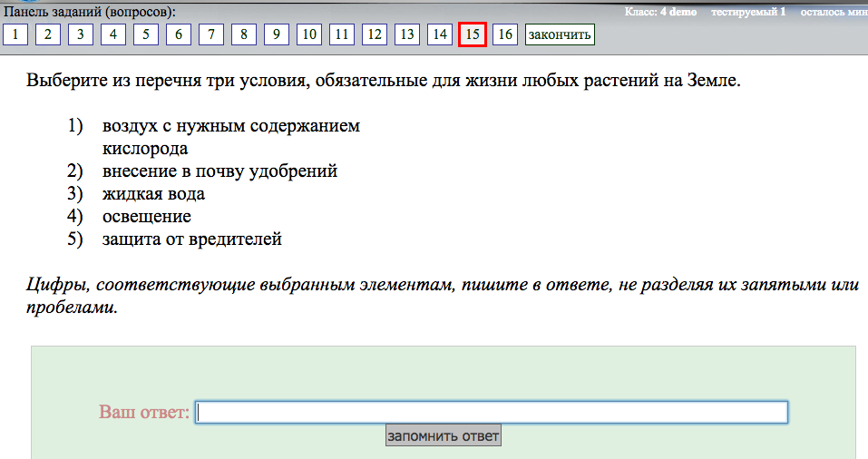Jump to question 12

(375, 34)
